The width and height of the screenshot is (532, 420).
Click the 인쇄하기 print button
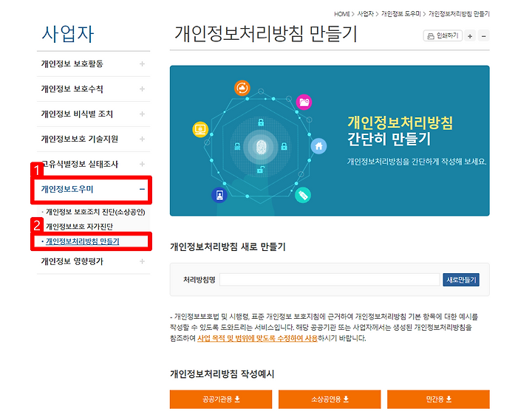(x=441, y=35)
